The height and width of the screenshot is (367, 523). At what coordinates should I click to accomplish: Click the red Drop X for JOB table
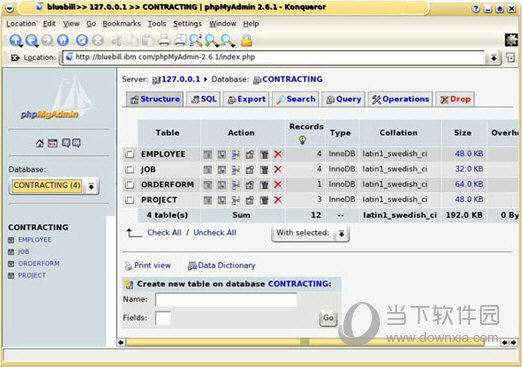tap(278, 169)
